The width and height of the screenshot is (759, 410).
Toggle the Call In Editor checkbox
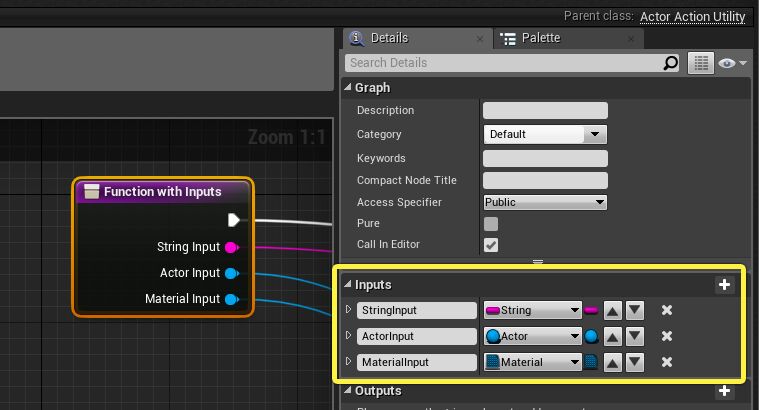point(491,245)
